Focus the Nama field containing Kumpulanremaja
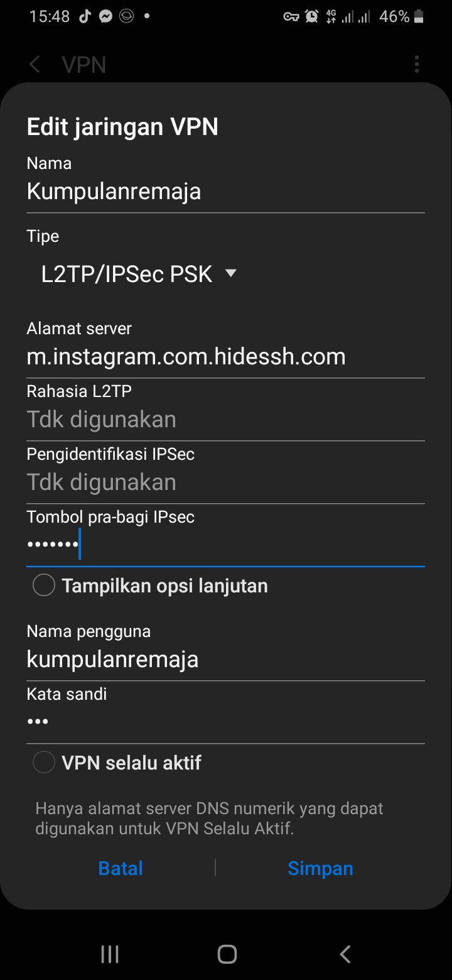Viewport: 452px width, 980px height. [x=225, y=192]
